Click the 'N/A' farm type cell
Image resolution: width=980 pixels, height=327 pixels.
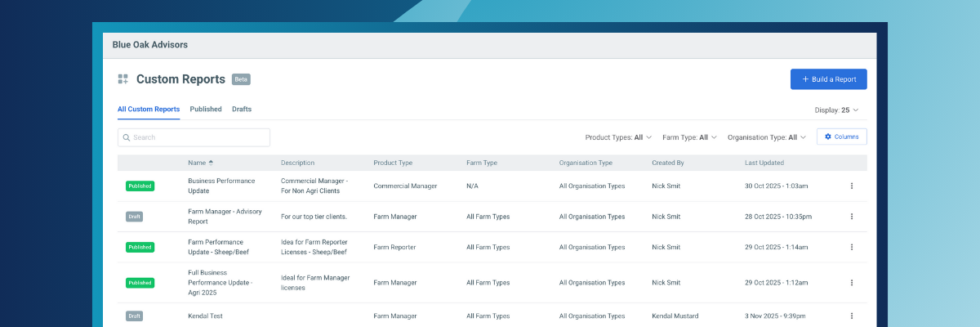tap(472, 186)
